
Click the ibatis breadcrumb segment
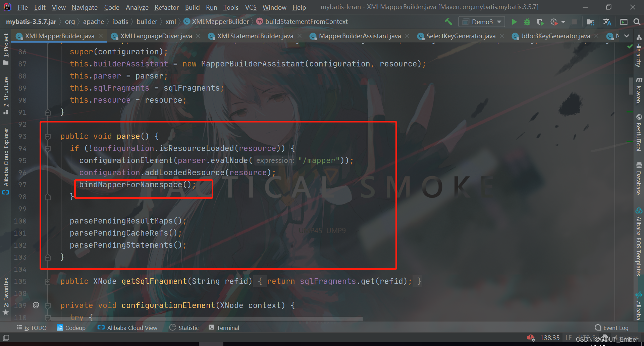point(120,22)
